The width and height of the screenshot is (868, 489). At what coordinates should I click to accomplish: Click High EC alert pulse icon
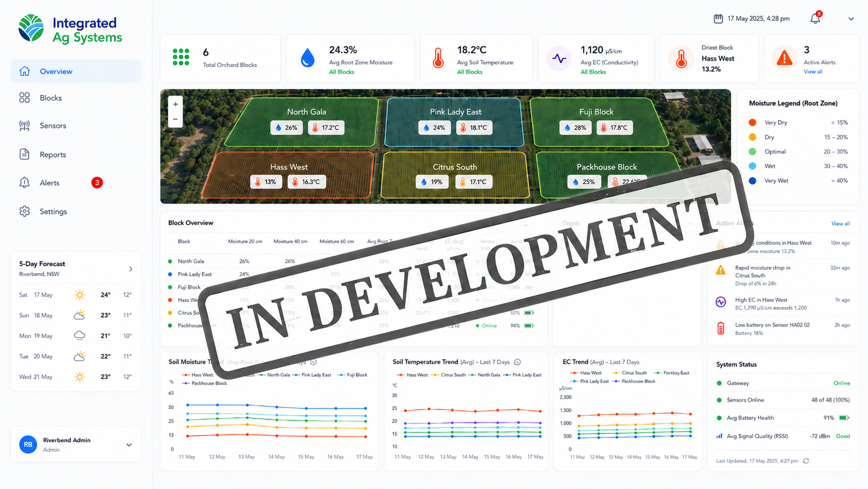721,302
